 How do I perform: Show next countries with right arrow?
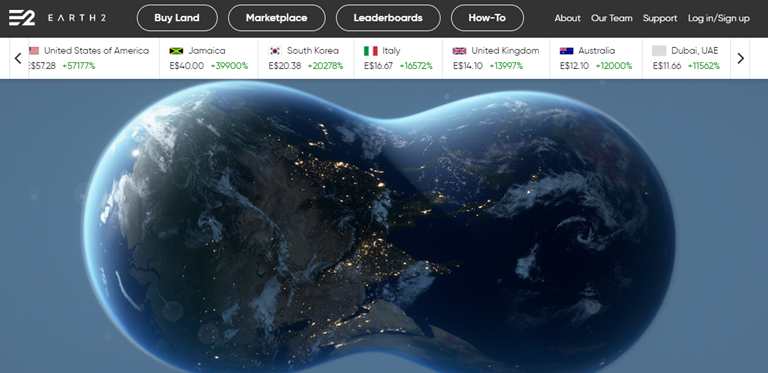[740, 58]
